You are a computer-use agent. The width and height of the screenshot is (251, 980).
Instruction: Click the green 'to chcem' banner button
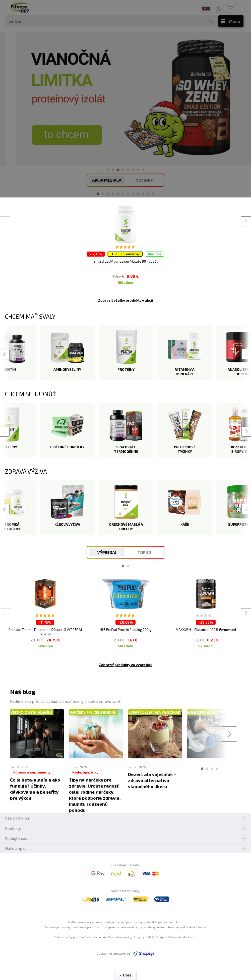(67, 135)
